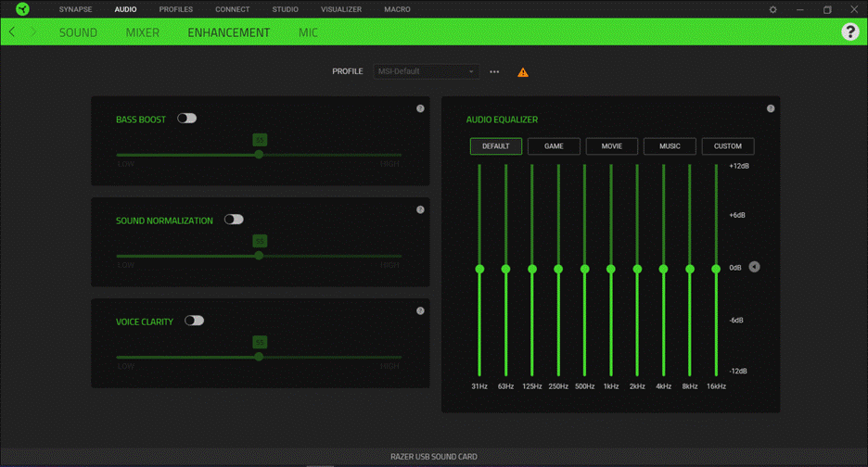
Task: Click the Bass Boost level slider handle
Action: click(259, 155)
